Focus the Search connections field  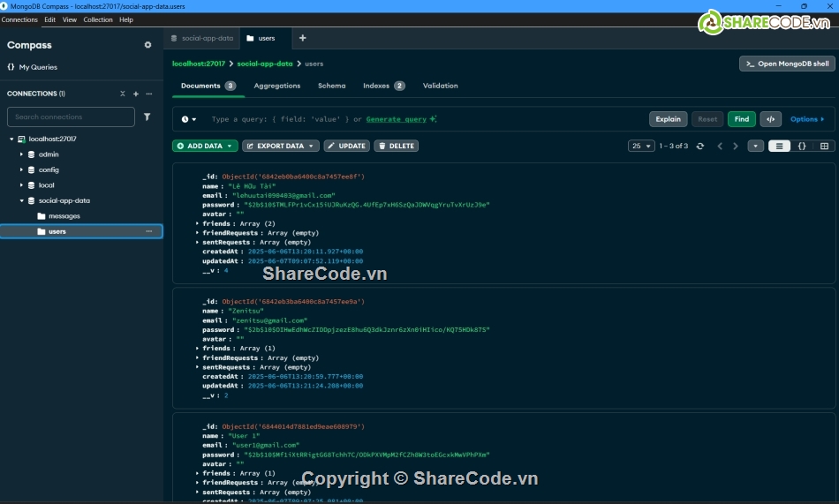[71, 117]
